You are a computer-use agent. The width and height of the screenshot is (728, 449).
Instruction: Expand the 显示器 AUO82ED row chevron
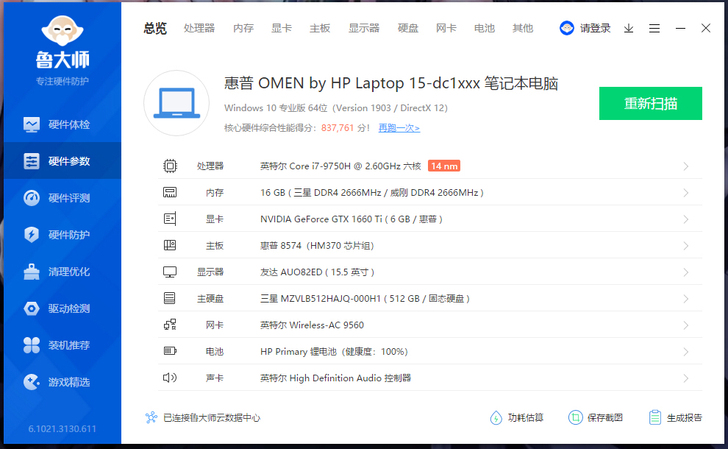coord(686,272)
